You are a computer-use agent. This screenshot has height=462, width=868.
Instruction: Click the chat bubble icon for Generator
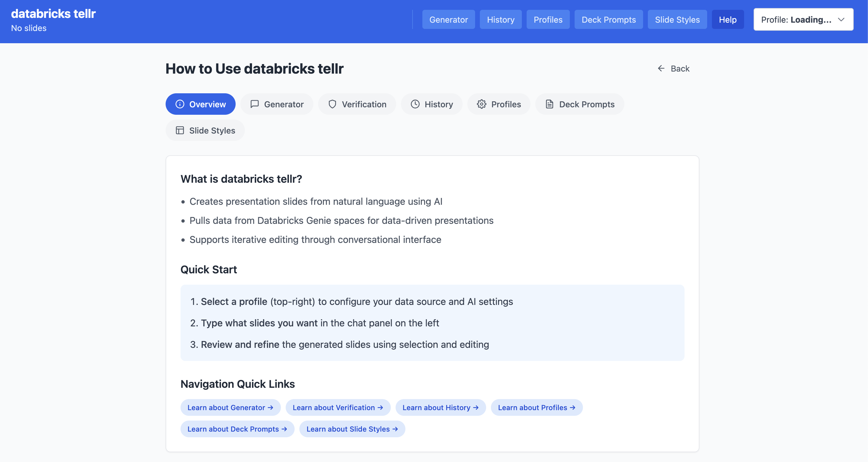pos(255,104)
